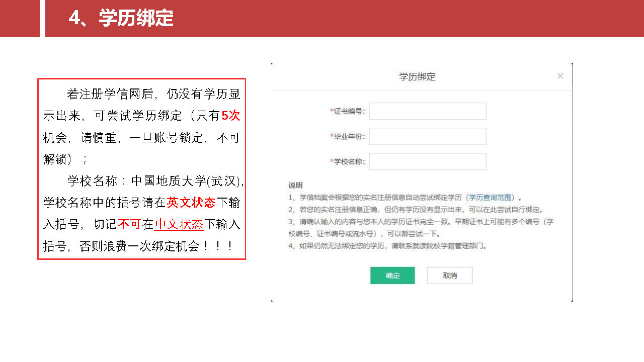Viewport: 644px width, 362px height.
Task: Click the 毕业年份 field label
Action: click(349, 136)
